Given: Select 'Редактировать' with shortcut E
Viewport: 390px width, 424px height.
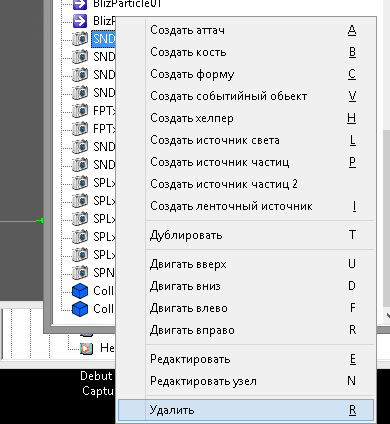Looking at the screenshot, I should 246,359.
